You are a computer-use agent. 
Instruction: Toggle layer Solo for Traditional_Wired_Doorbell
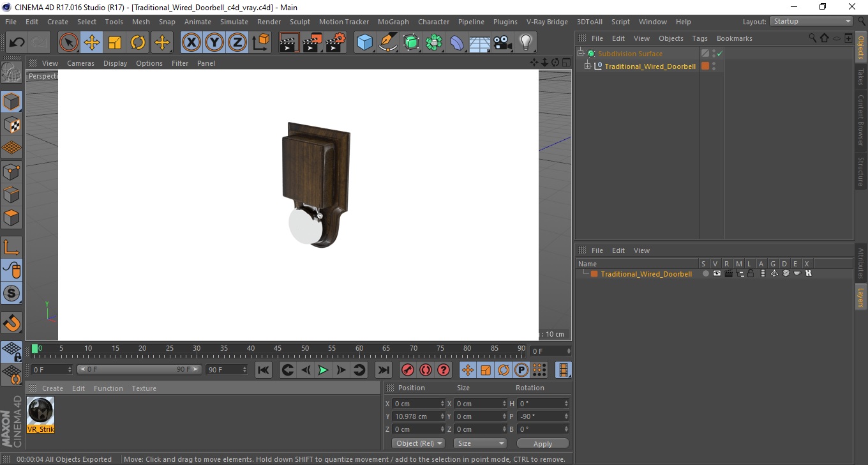pos(705,273)
